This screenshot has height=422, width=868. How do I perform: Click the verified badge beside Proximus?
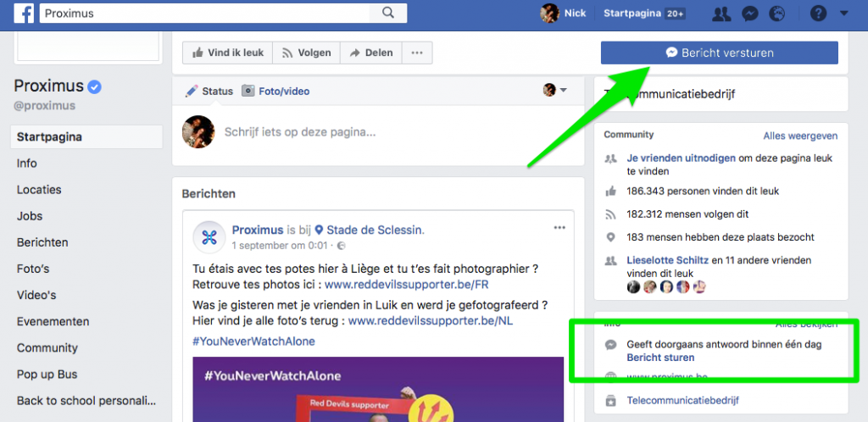[x=95, y=86]
